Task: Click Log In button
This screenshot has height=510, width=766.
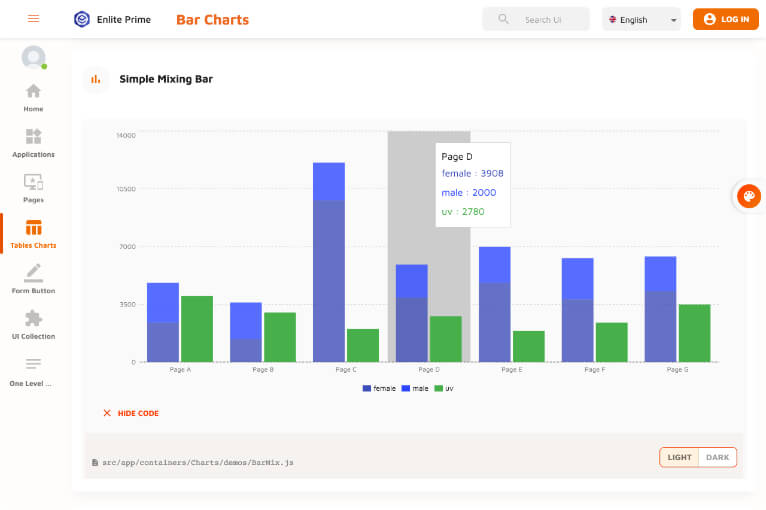Action: point(725,19)
